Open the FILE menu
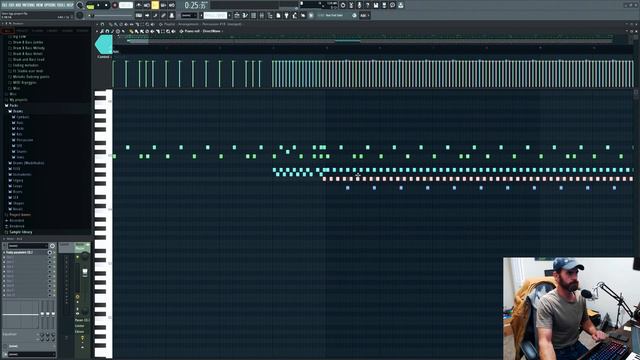This screenshot has width=640, height=360. click(4, 5)
